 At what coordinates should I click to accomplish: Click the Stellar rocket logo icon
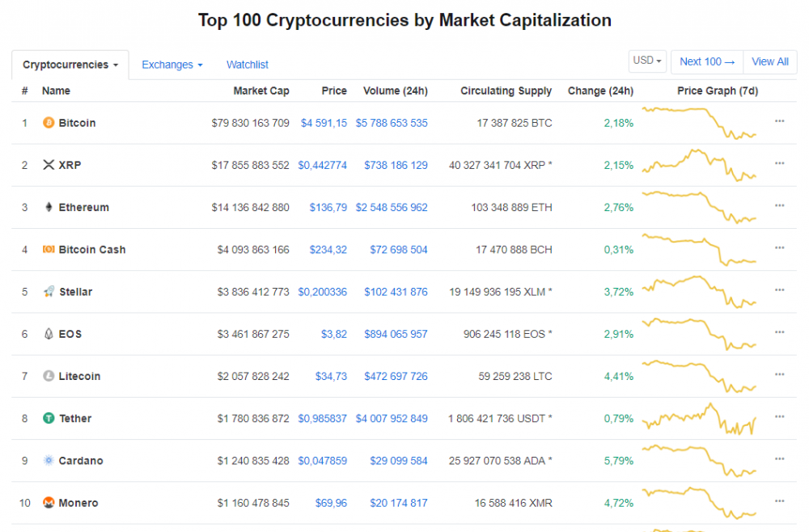(x=49, y=292)
